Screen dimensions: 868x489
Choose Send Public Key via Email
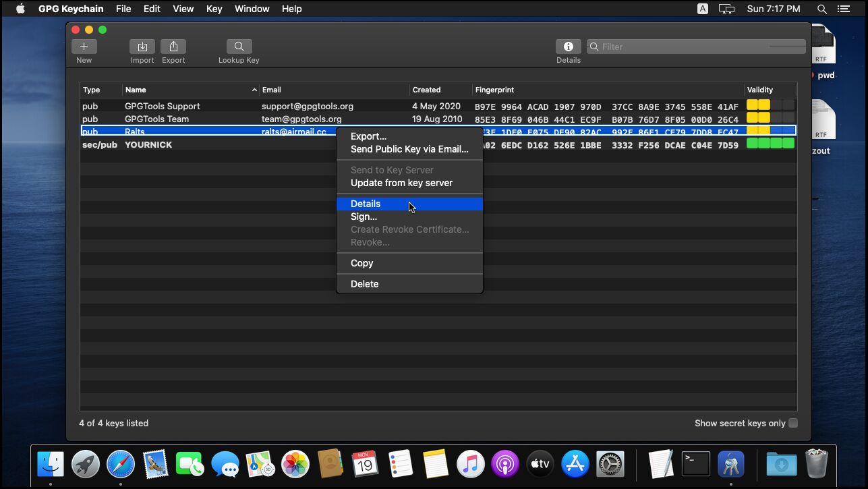pos(409,149)
